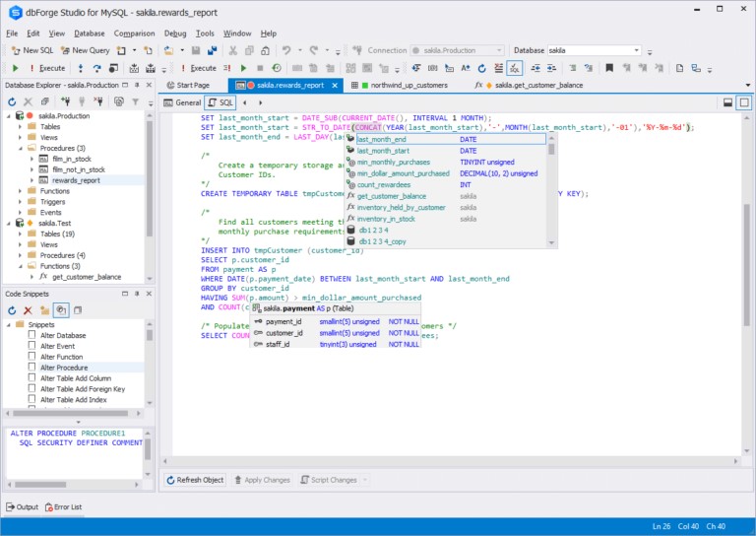756x536 pixels.
Task: Check the Alter Database snippet checkbox
Action: coord(31,334)
